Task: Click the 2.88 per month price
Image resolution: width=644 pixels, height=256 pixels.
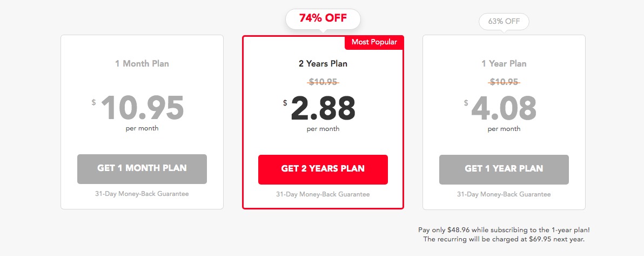Action: pyautogui.click(x=323, y=108)
